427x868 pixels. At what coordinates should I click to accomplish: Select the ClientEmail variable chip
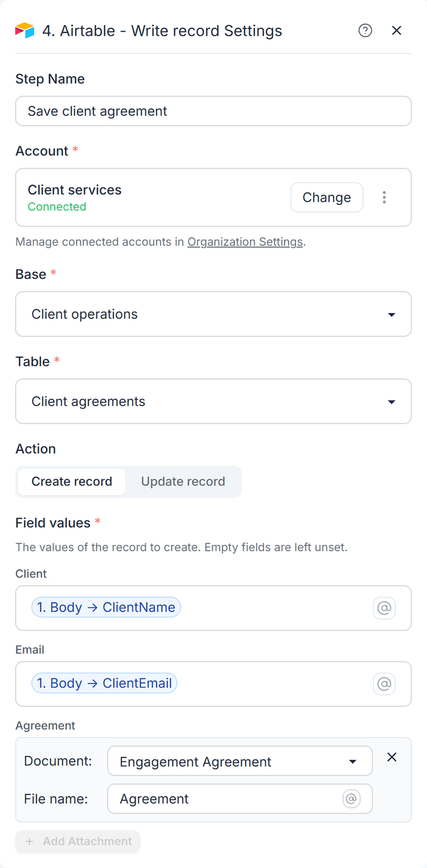[x=105, y=683]
